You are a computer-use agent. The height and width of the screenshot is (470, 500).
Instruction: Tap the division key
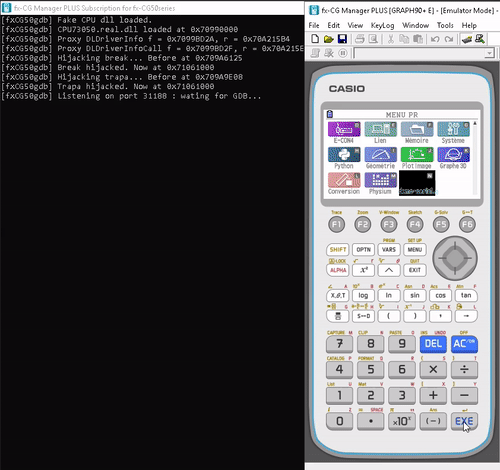tap(464, 369)
